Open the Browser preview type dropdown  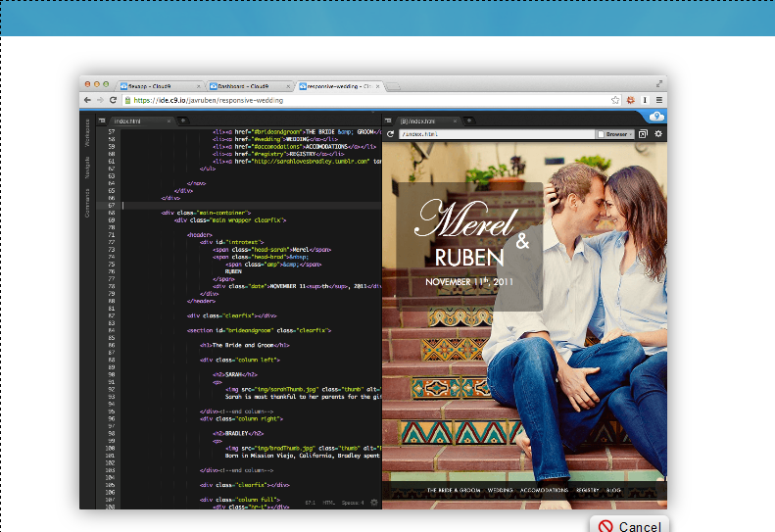coord(615,134)
